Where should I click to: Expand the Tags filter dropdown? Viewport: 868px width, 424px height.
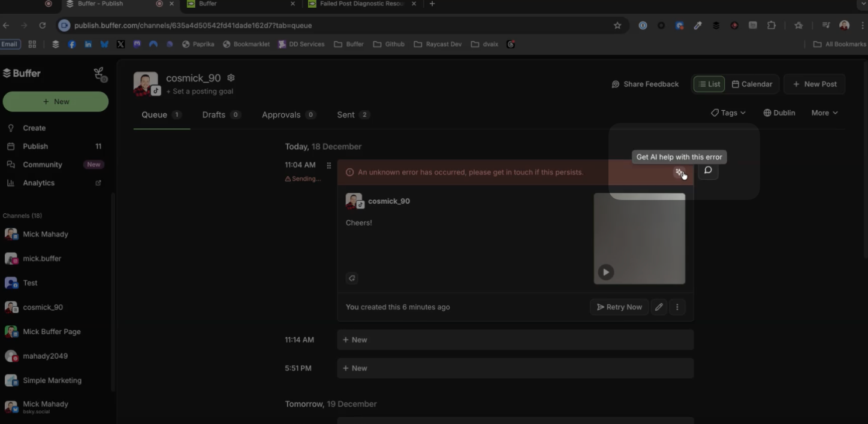pos(728,113)
